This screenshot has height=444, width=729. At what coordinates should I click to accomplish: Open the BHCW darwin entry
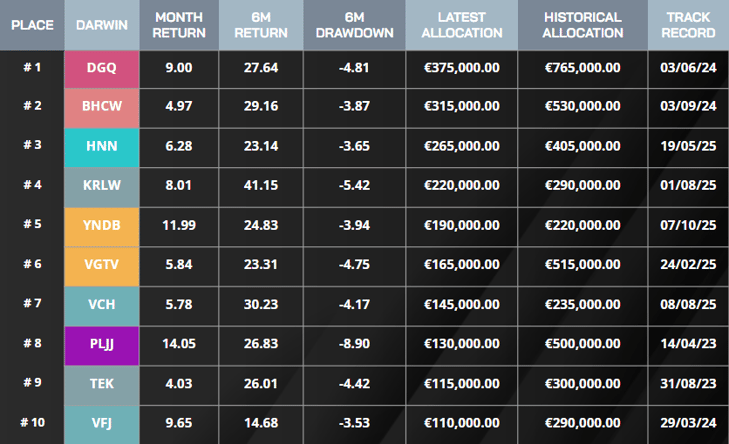coord(101,107)
